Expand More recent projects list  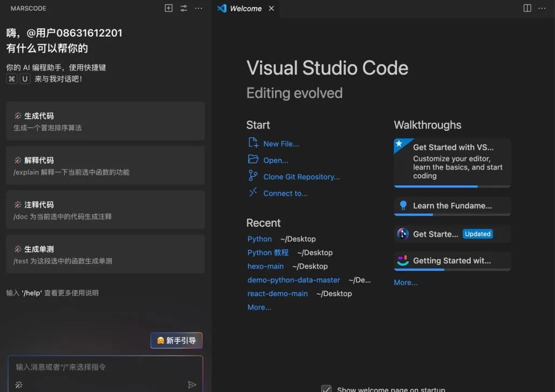click(259, 307)
